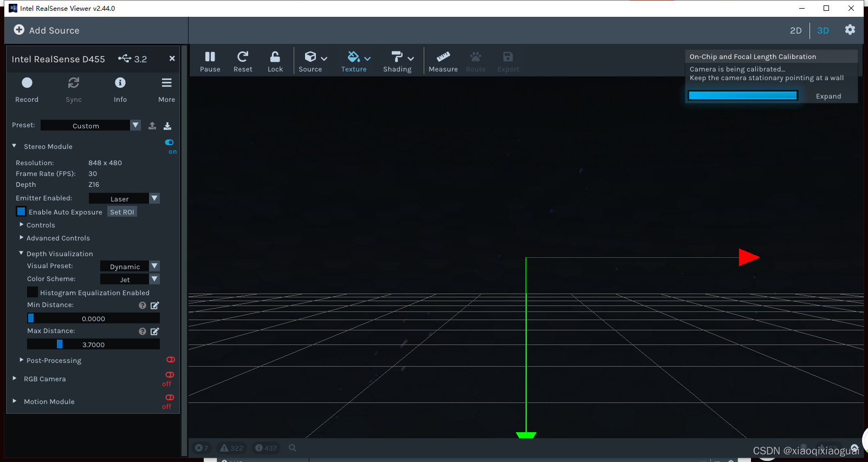This screenshot has height=462, width=868.
Task: Click the left panel vertical scrollbar
Action: [184, 251]
